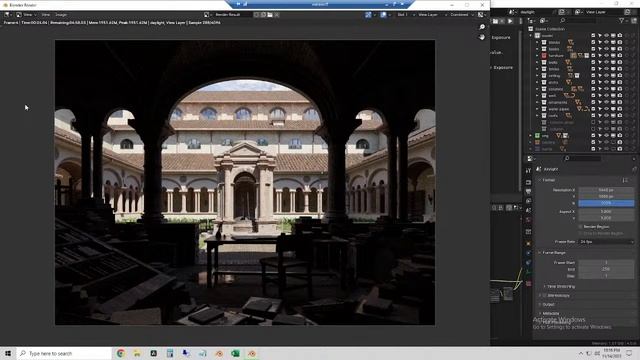
Task: Open Chrome from the Windows taskbar
Action: [121, 353]
